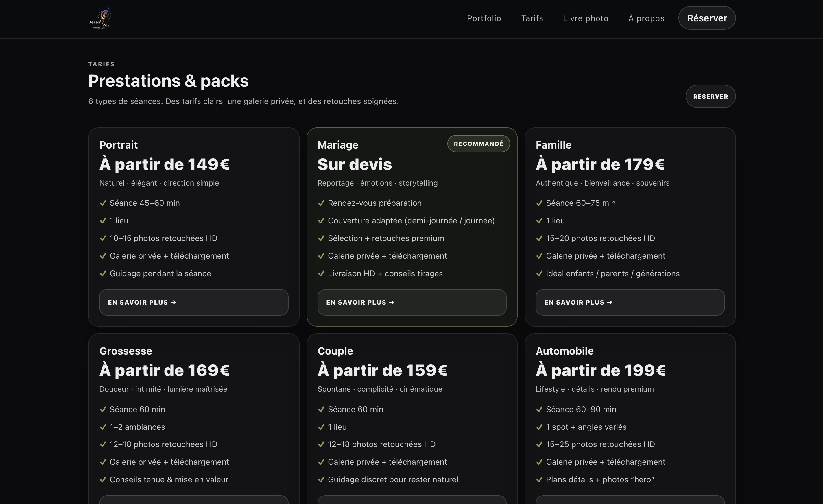
Task: Click the checkmark beside Guidage discret pour rester naturel
Action: click(x=321, y=480)
